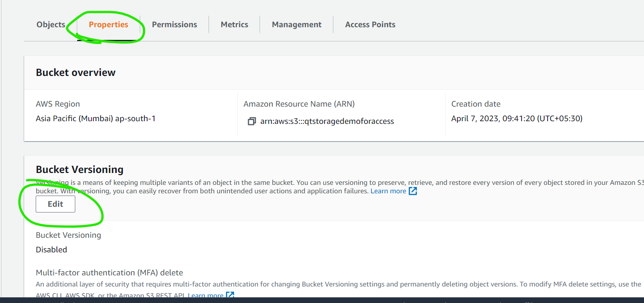Copy the bucket ARN with the copy icon

point(252,121)
